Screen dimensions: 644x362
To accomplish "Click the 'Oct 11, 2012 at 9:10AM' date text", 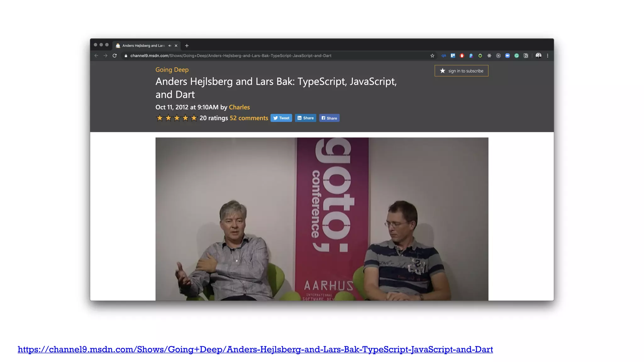I will pyautogui.click(x=187, y=107).
